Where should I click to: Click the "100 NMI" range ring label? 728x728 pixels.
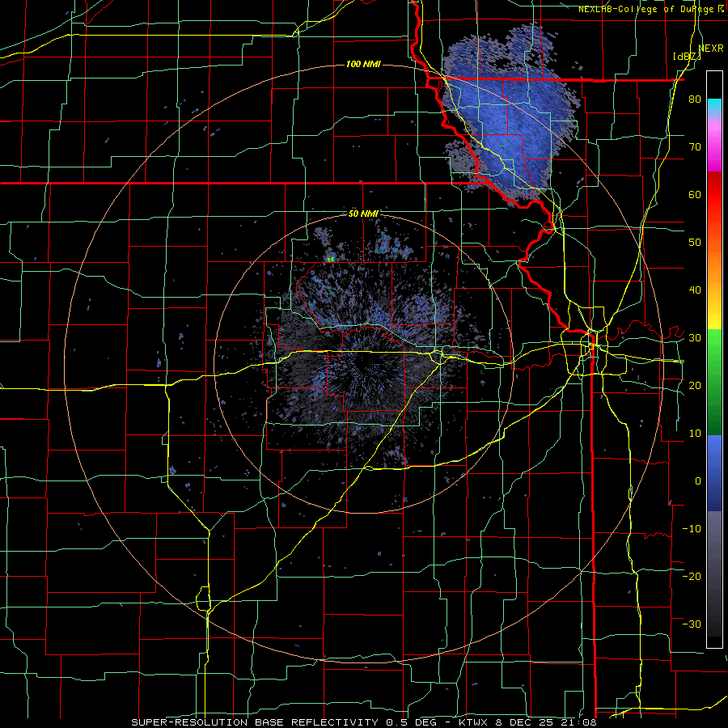point(363,64)
